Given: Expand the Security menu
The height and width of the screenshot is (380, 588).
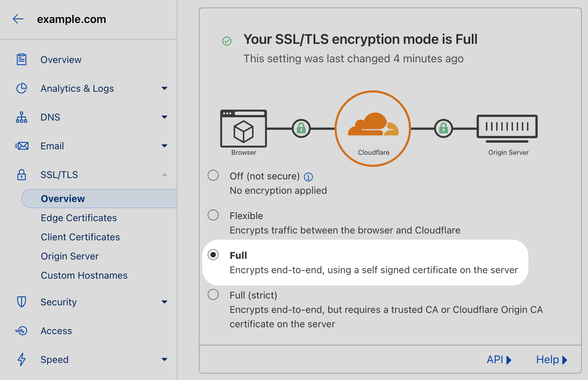Looking at the screenshot, I should click(165, 302).
